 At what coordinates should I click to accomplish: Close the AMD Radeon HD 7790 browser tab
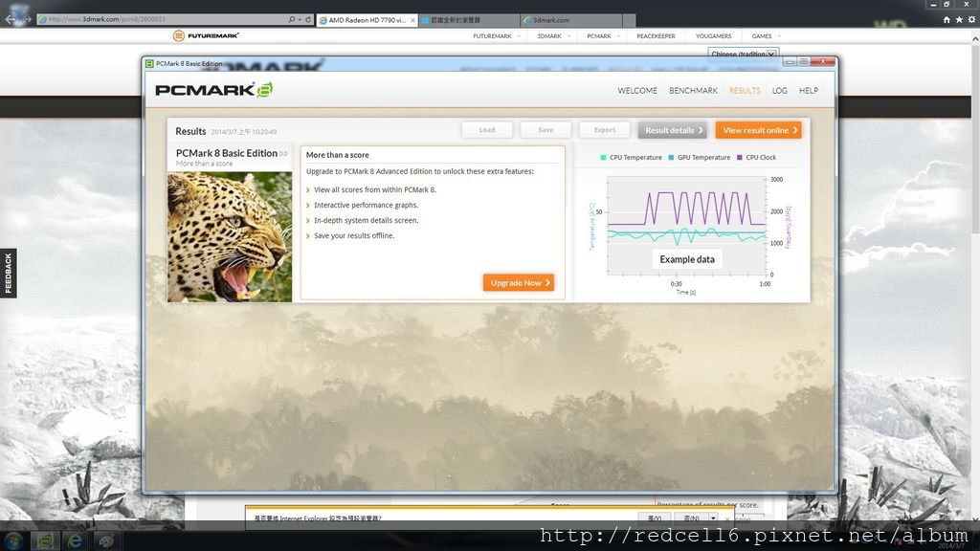[412, 20]
